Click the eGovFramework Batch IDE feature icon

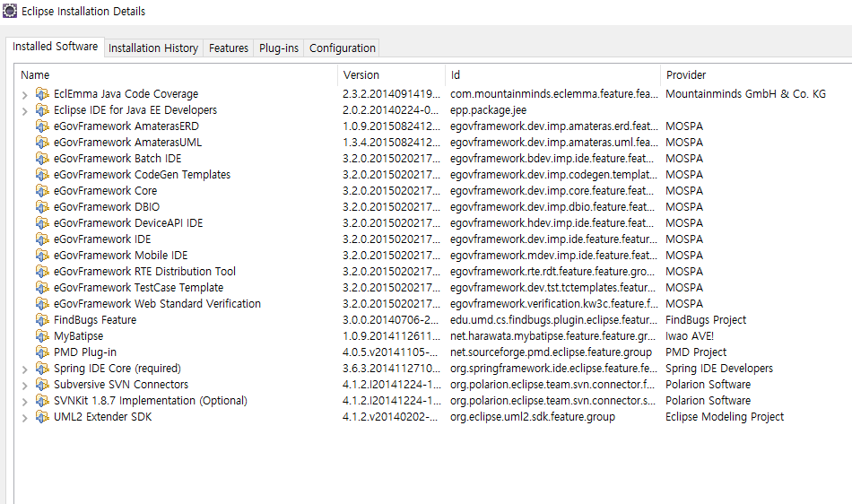42,159
